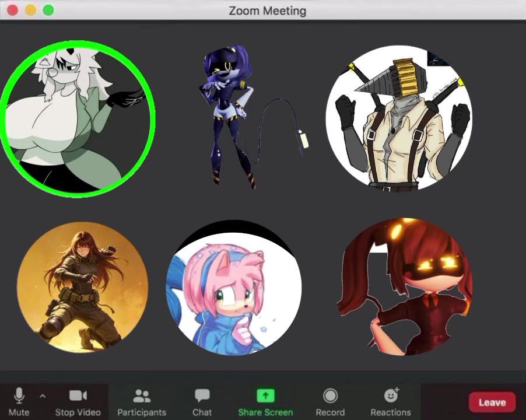Image resolution: width=526 pixels, height=420 pixels.
Task: Select the drill-headed character avatar
Action: tap(399, 118)
